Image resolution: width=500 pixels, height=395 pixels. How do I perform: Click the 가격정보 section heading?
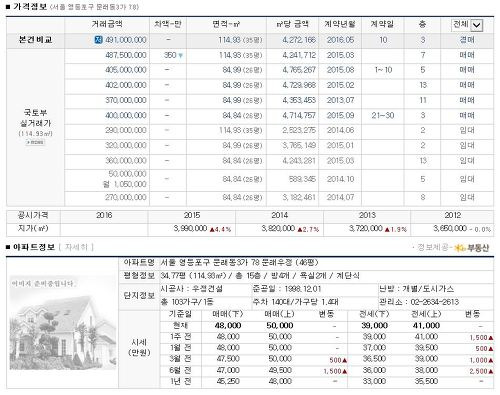pyautogui.click(x=30, y=7)
